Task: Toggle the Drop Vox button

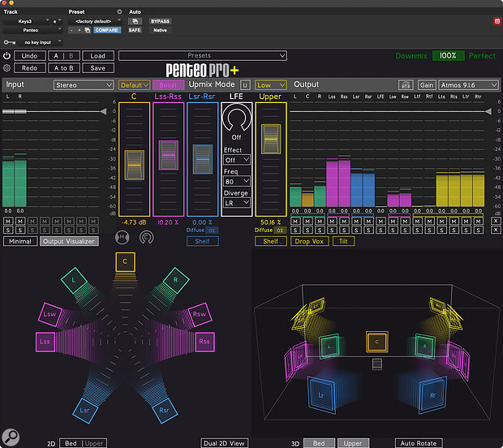Action: coord(309,241)
